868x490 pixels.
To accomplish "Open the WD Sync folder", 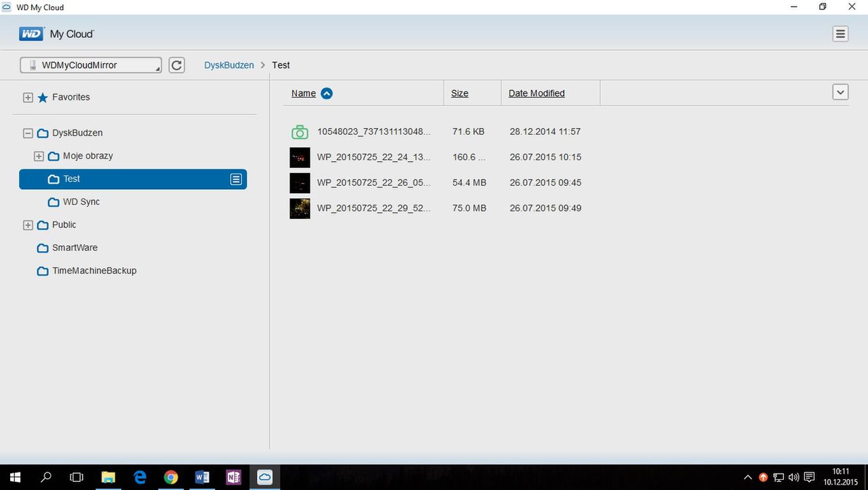I will 74,202.
